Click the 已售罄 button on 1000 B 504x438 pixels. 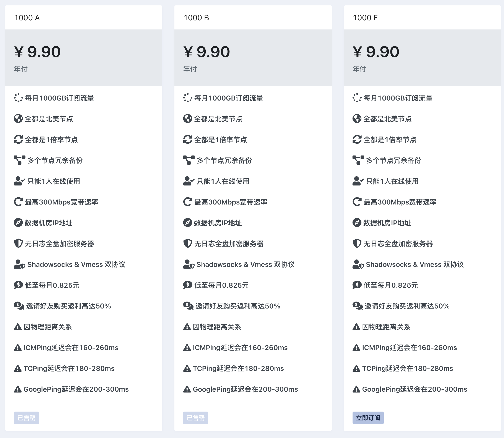(196, 418)
